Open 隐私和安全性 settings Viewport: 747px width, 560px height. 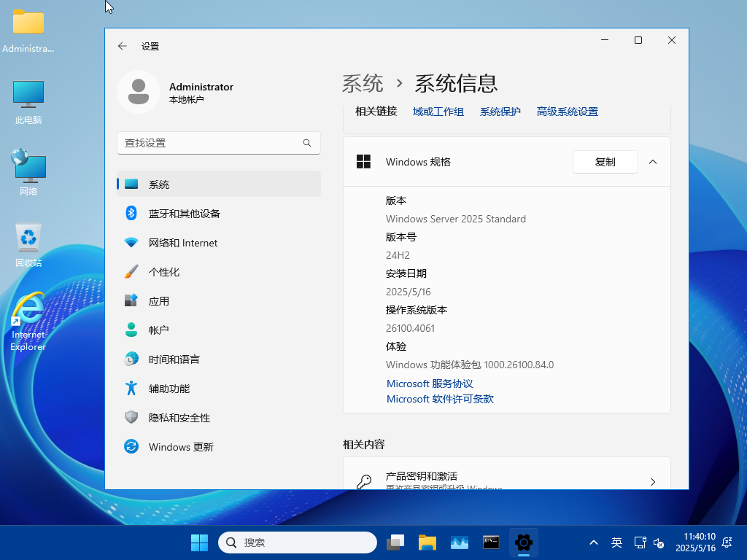click(x=219, y=418)
